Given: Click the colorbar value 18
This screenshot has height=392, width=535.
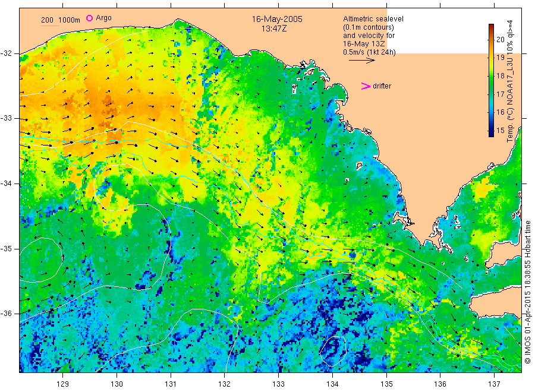Looking at the screenshot, I should point(500,75).
